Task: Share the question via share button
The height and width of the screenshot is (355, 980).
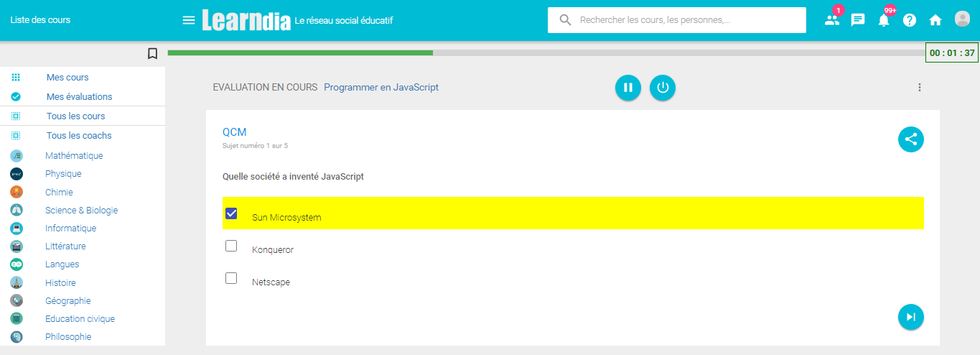Action: tap(911, 139)
